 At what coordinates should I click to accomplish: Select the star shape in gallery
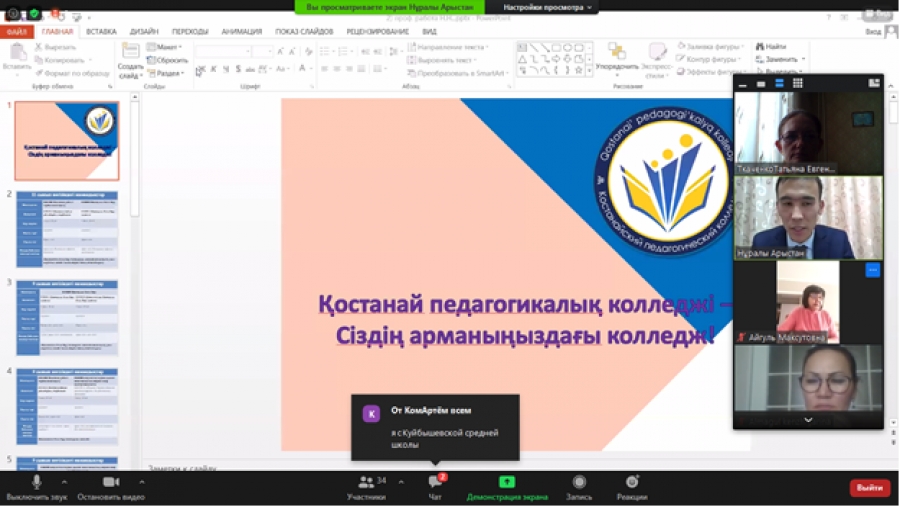[x=579, y=71]
